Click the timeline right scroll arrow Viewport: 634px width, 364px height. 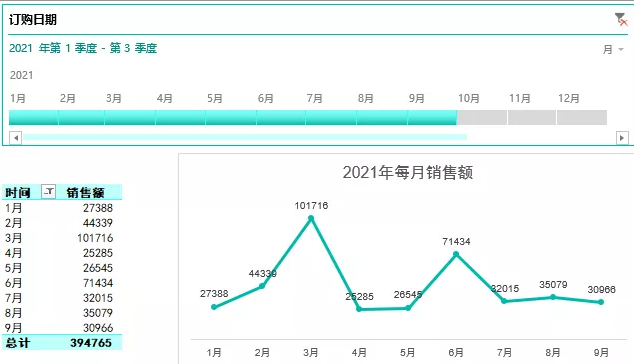coord(622,138)
